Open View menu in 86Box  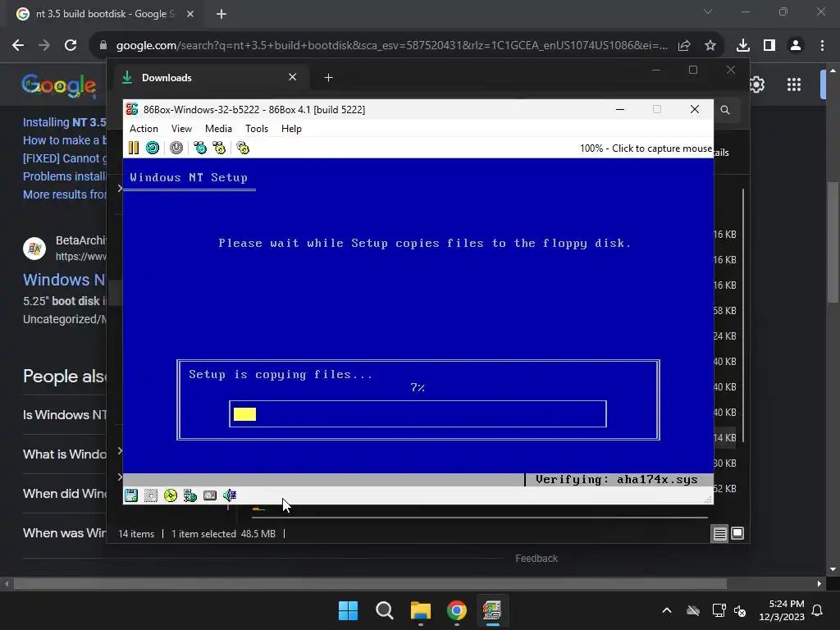[181, 129]
